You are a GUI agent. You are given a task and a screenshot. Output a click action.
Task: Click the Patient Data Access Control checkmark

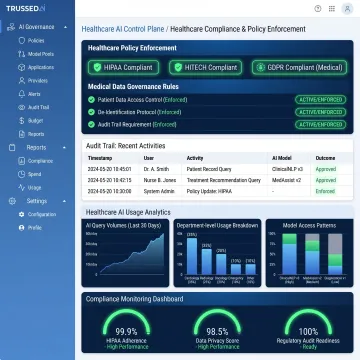pos(91,100)
